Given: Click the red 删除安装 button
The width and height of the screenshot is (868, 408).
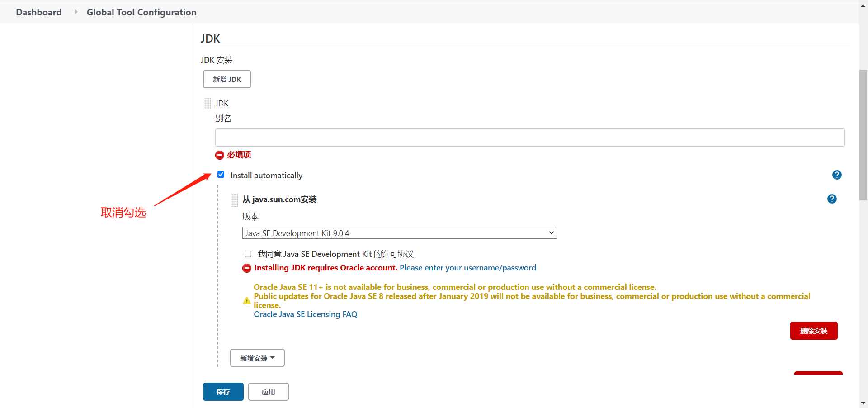Looking at the screenshot, I should 814,331.
